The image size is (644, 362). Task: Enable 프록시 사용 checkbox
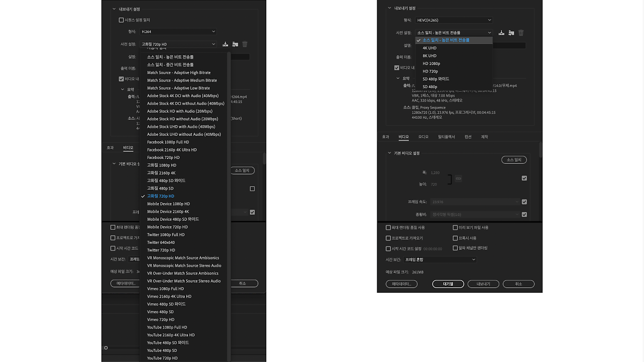pyautogui.click(x=455, y=238)
